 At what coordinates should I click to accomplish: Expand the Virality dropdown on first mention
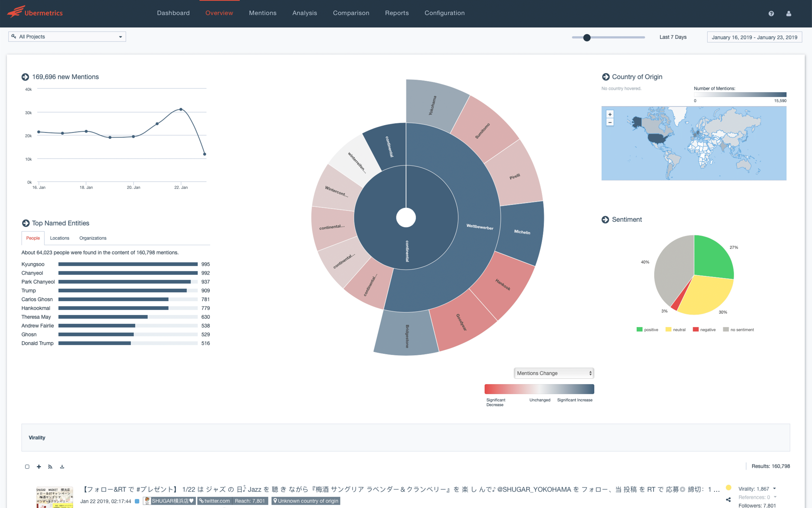[775, 489]
